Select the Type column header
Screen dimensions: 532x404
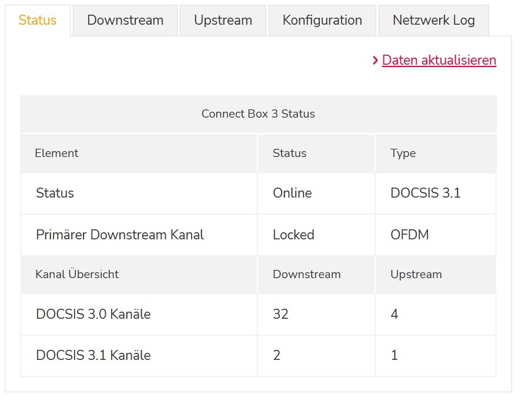pyautogui.click(x=403, y=153)
